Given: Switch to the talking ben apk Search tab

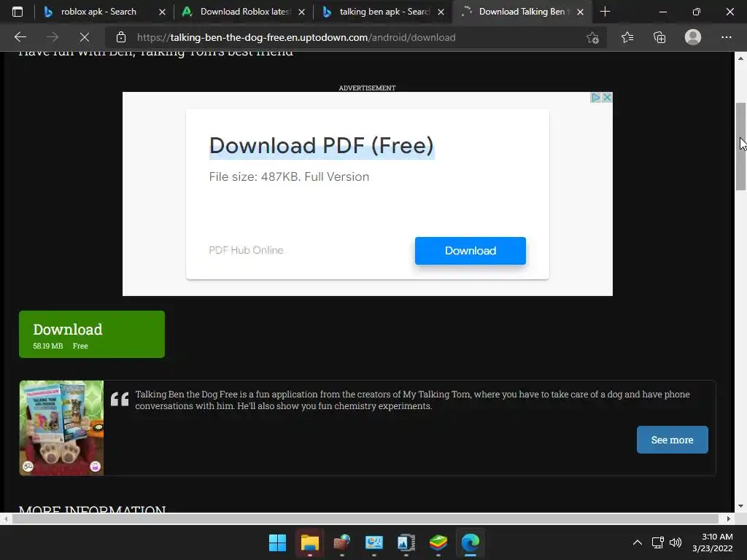Looking at the screenshot, I should 383,12.
